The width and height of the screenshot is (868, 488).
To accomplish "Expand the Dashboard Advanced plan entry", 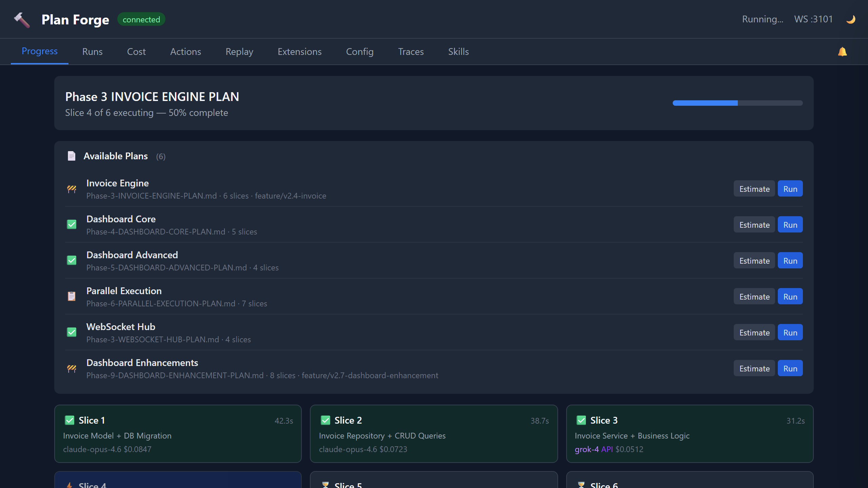I will click(132, 255).
